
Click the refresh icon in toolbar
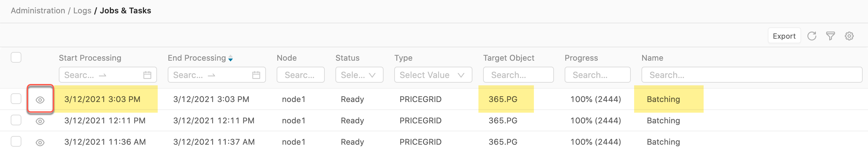click(x=812, y=36)
